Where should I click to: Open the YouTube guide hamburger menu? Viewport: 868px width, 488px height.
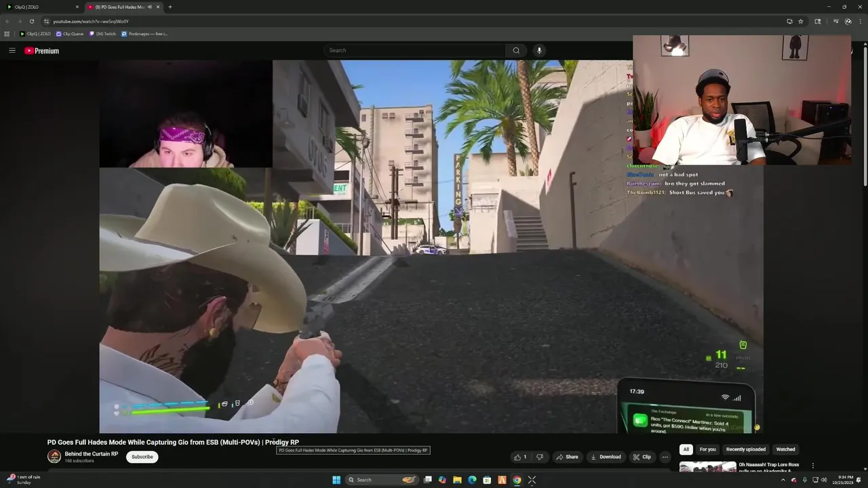pyautogui.click(x=12, y=50)
